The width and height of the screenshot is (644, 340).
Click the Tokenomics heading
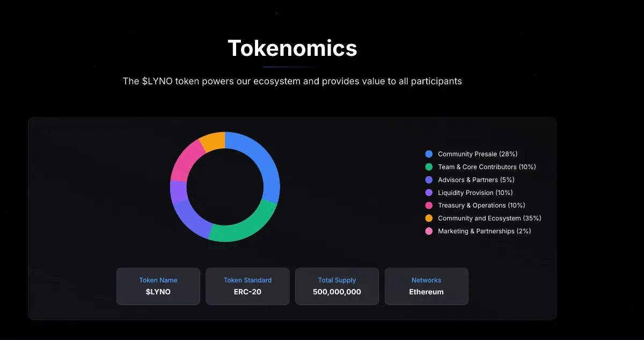click(292, 48)
